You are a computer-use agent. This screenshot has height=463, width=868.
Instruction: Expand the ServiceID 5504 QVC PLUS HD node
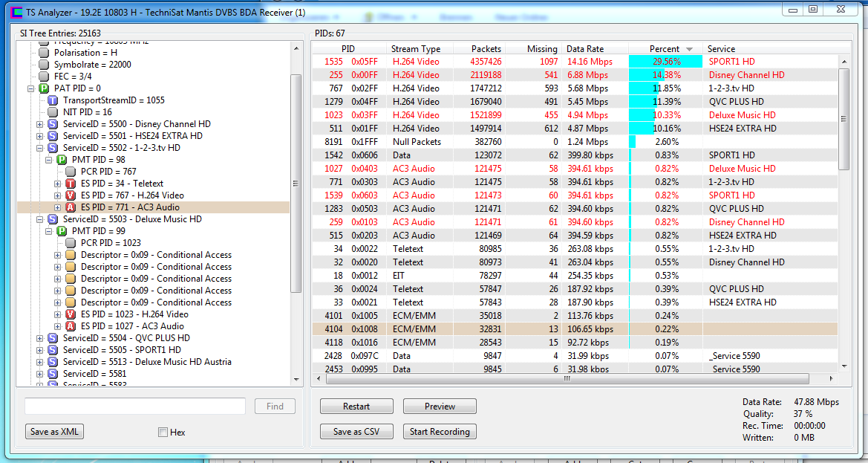pos(40,338)
